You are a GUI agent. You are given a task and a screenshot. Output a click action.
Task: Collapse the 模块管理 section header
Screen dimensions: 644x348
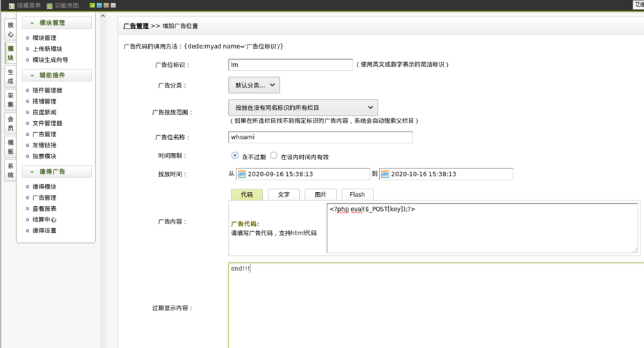56,23
